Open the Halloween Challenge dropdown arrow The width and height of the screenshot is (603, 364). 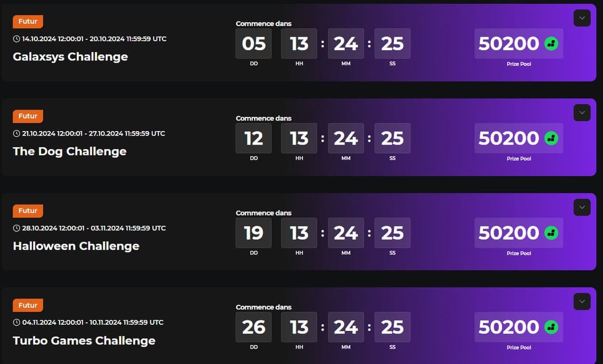pyautogui.click(x=582, y=207)
